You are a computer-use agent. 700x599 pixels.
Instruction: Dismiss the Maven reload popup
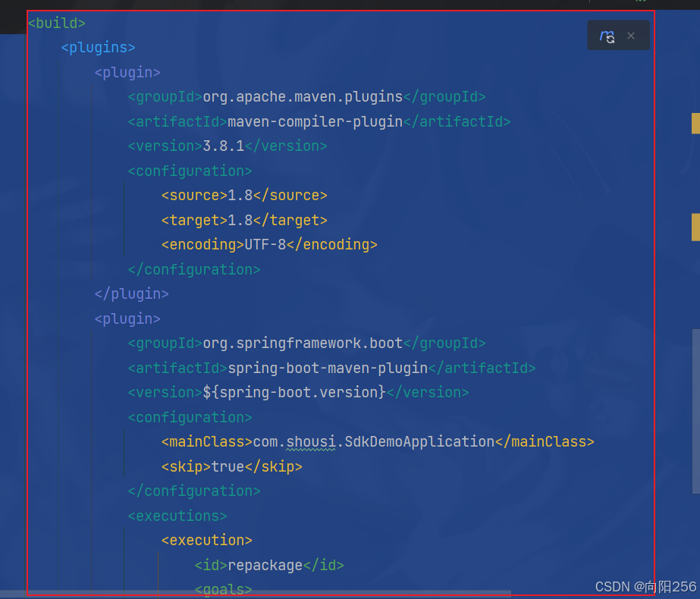tap(631, 36)
